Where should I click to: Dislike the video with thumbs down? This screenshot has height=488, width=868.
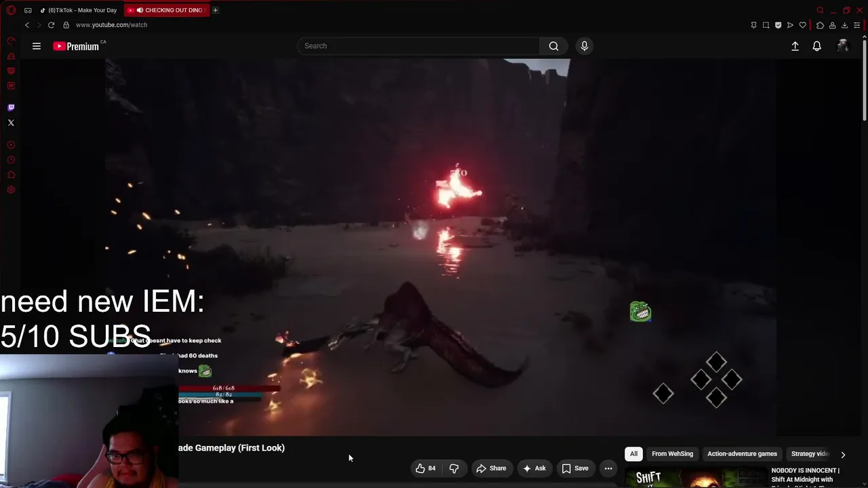point(454,468)
